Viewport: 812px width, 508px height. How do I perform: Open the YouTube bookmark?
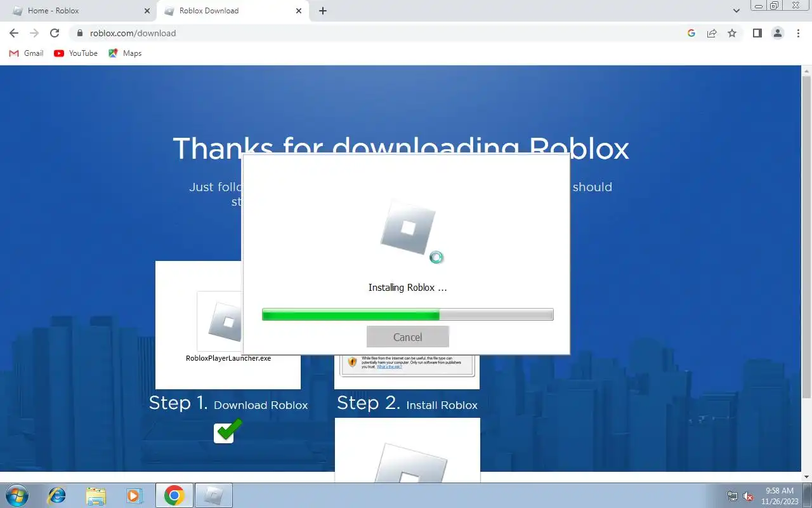76,53
